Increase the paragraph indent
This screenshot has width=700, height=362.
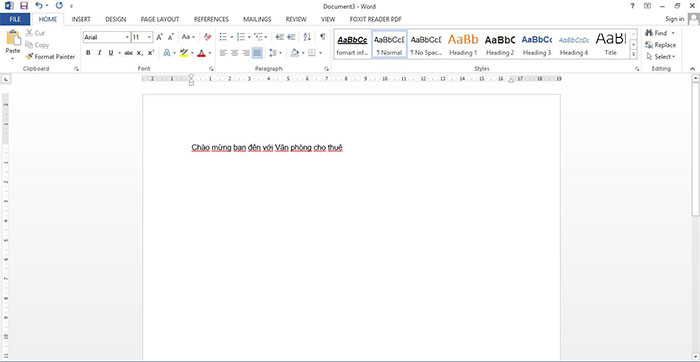click(x=291, y=37)
